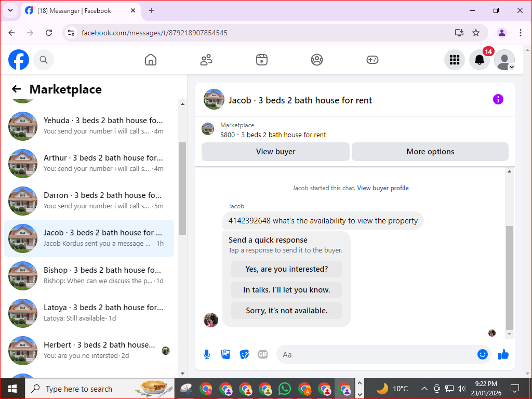The width and height of the screenshot is (532, 399).
Task: Select the Jacob conversation in list
Action: [89, 238]
